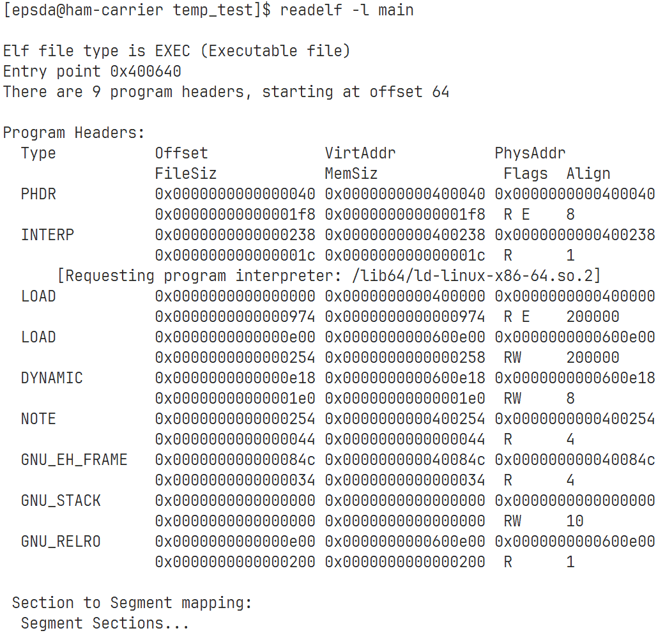Screen dimensions: 672x633
Task: Click the GNU_RELRO segment label
Action: 61,542
